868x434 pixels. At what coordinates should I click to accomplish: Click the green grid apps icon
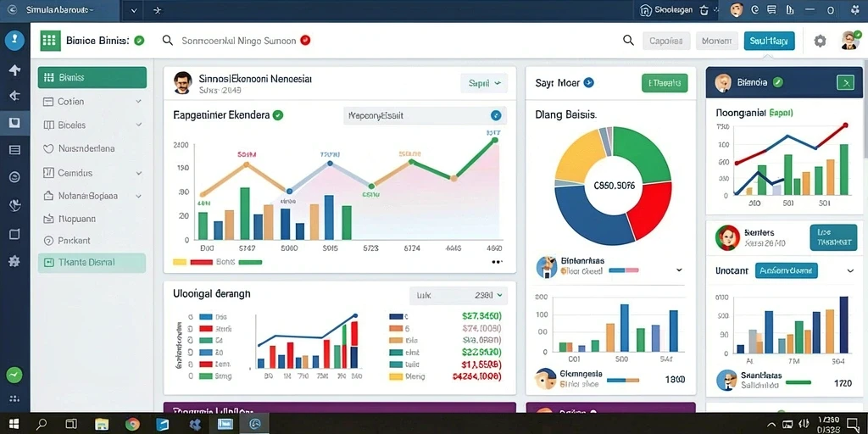50,41
